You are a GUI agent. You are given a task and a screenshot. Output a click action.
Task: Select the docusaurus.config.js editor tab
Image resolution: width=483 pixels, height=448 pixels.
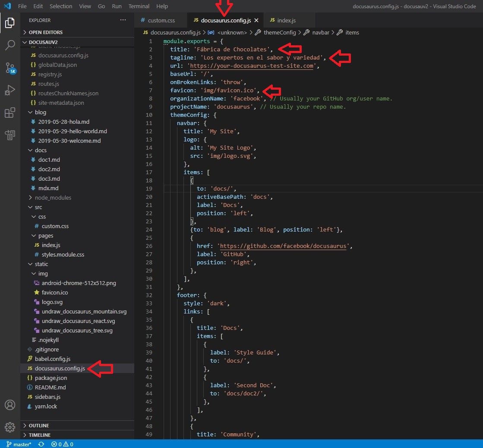point(226,20)
